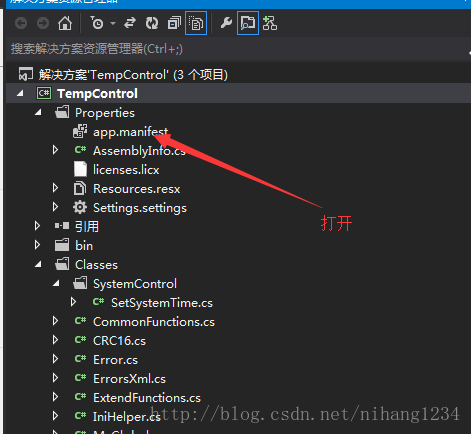
Task: Click Sync with Active Document icon
Action: tap(130, 23)
